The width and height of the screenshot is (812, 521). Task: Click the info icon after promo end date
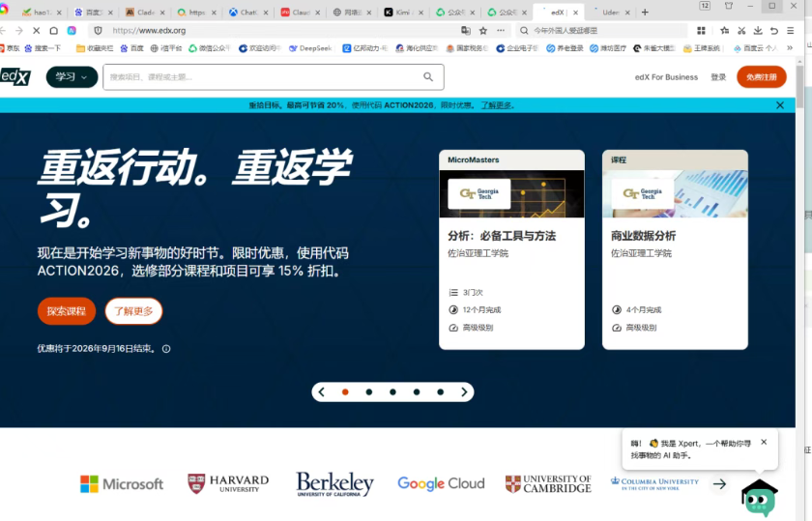pyautogui.click(x=166, y=349)
